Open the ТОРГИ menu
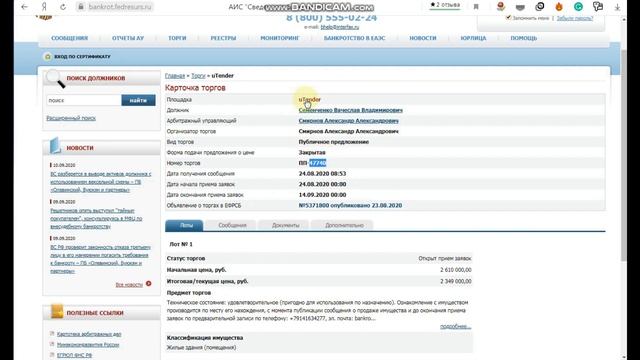This screenshot has width=640, height=360. (x=177, y=38)
